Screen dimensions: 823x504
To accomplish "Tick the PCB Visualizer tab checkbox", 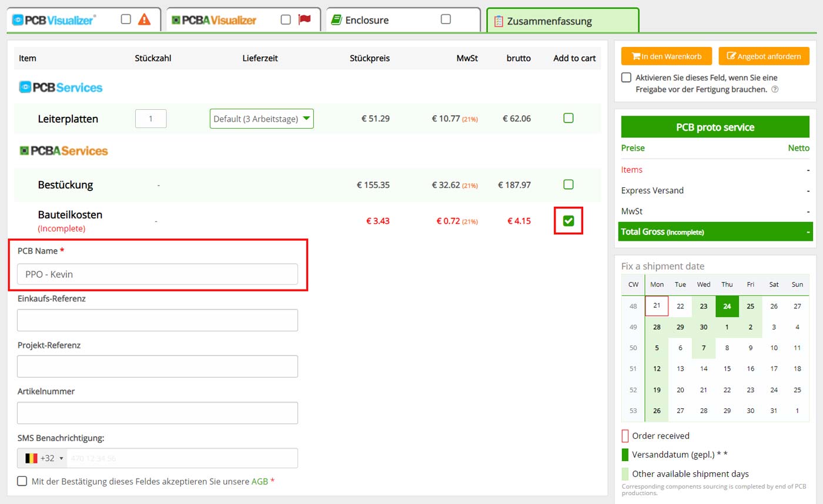I will click(126, 19).
